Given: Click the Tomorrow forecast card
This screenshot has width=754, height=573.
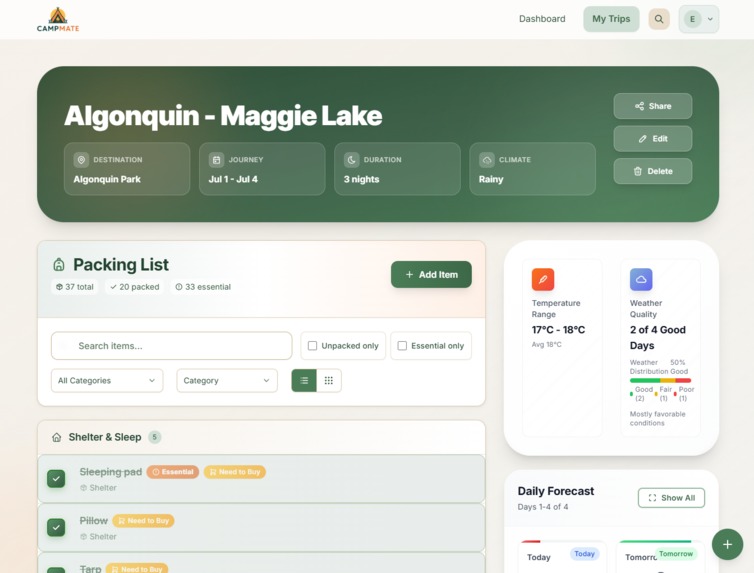Looking at the screenshot, I should pyautogui.click(x=660, y=557).
